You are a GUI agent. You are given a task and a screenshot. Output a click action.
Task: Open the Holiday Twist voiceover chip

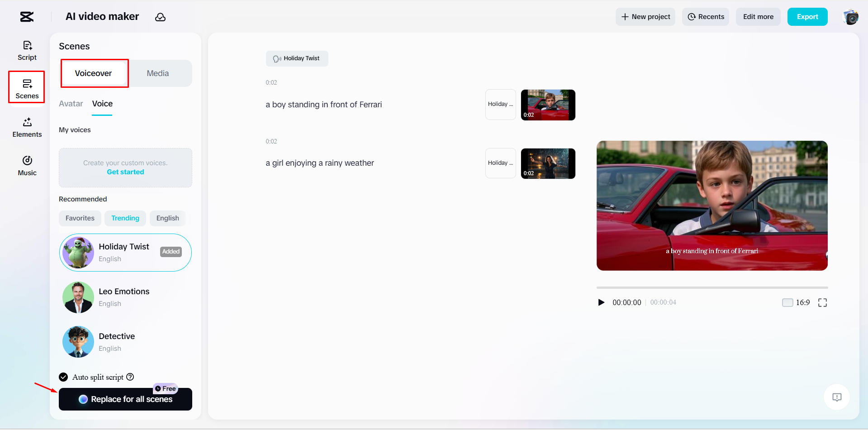pos(297,58)
